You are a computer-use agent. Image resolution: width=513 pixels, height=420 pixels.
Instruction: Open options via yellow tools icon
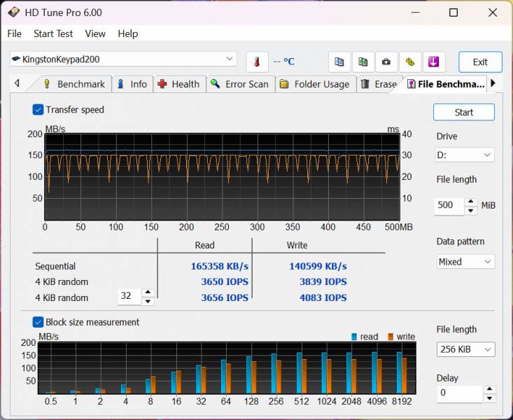pyautogui.click(x=409, y=62)
